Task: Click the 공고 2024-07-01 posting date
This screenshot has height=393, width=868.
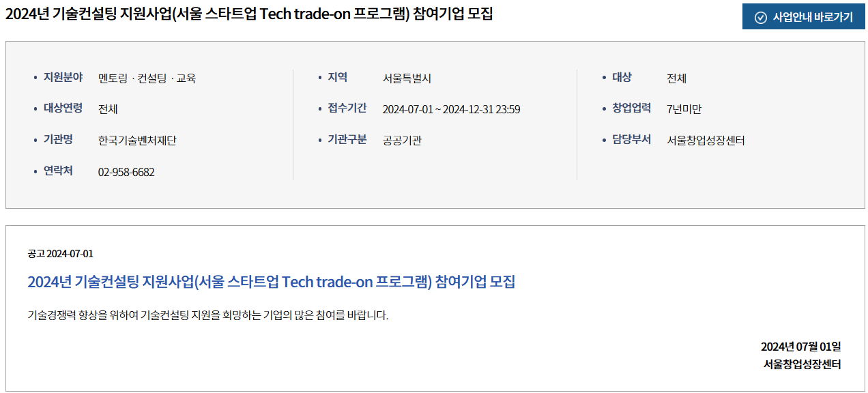Action: tap(60, 254)
